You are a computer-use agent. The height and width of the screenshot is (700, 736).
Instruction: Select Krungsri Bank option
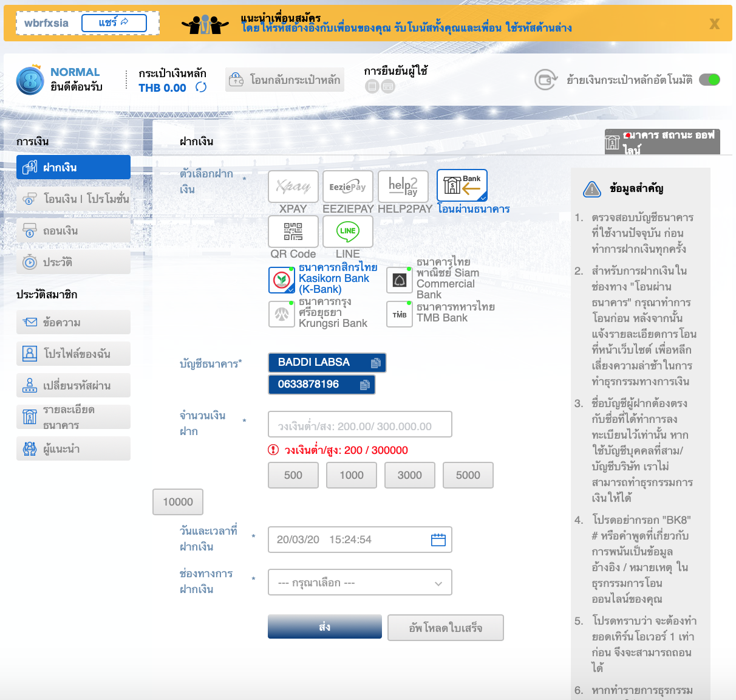click(x=282, y=314)
